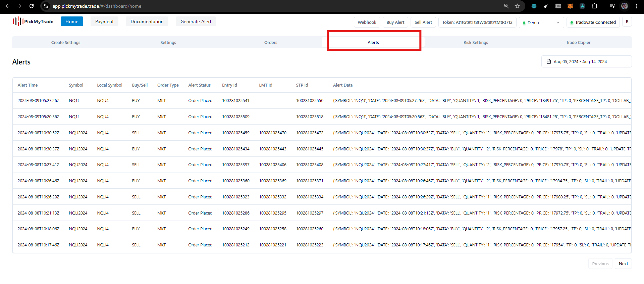Switch to the Create Settings tab
This screenshot has height=284, width=644.
66,42
